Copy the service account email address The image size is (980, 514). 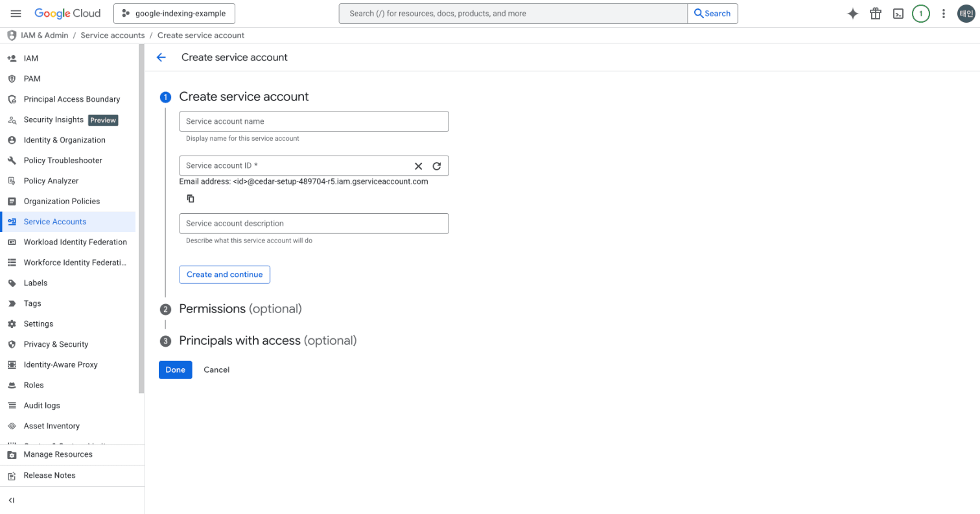tap(191, 198)
